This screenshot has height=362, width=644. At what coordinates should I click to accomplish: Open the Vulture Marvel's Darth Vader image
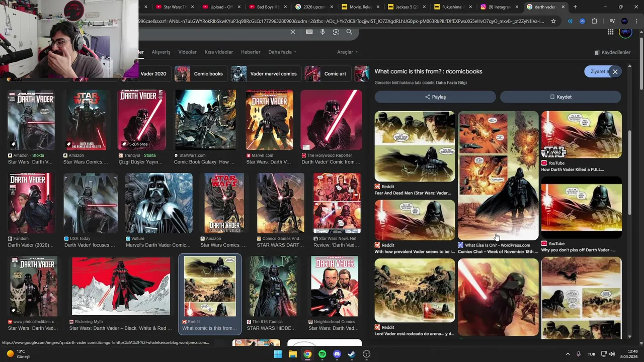(158, 204)
